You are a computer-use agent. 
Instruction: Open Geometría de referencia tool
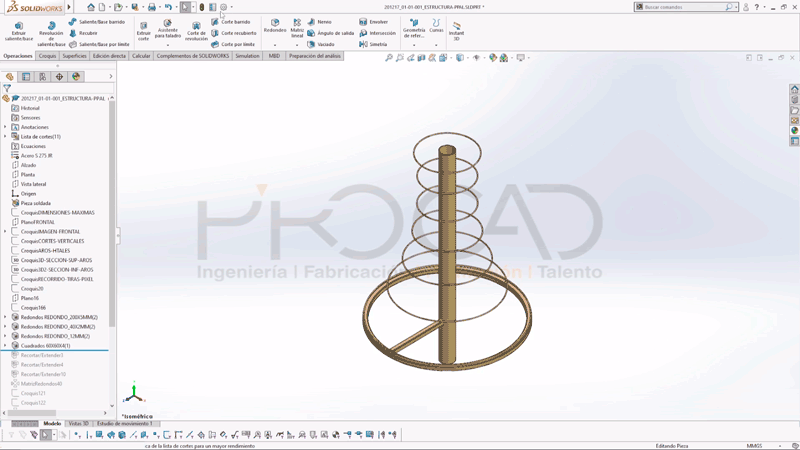tap(414, 29)
